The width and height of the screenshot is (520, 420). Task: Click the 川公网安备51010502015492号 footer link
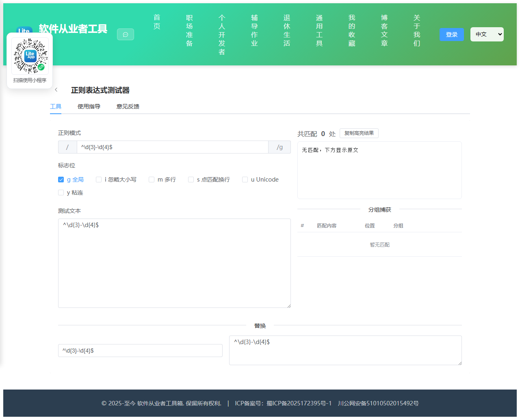click(378, 403)
